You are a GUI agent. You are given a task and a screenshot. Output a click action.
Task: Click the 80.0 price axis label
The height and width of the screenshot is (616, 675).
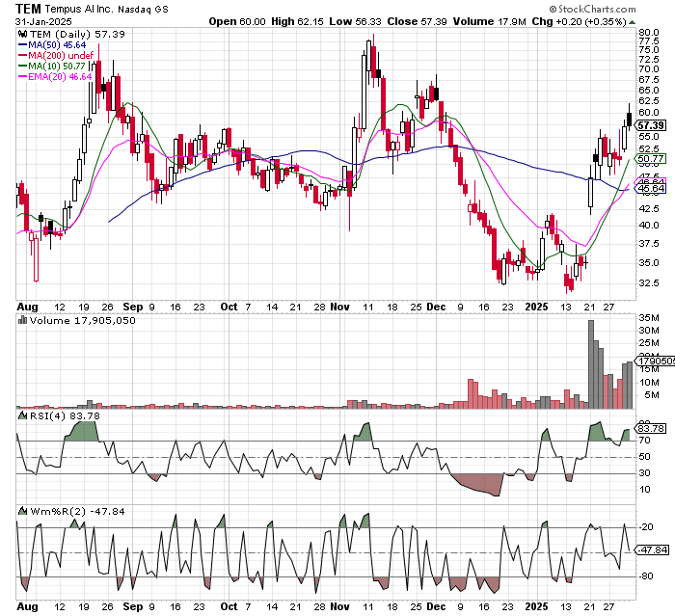649,32
